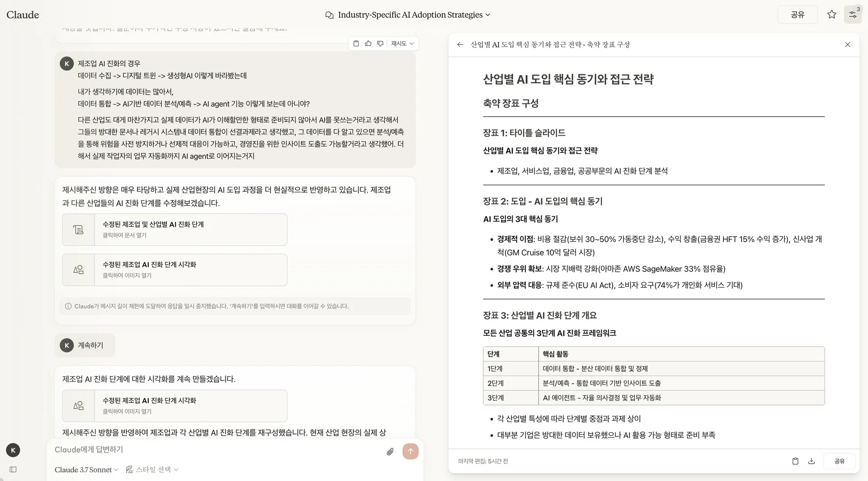Give a thumbs down to the response
Screen dimensions: 868x481
click(380, 43)
